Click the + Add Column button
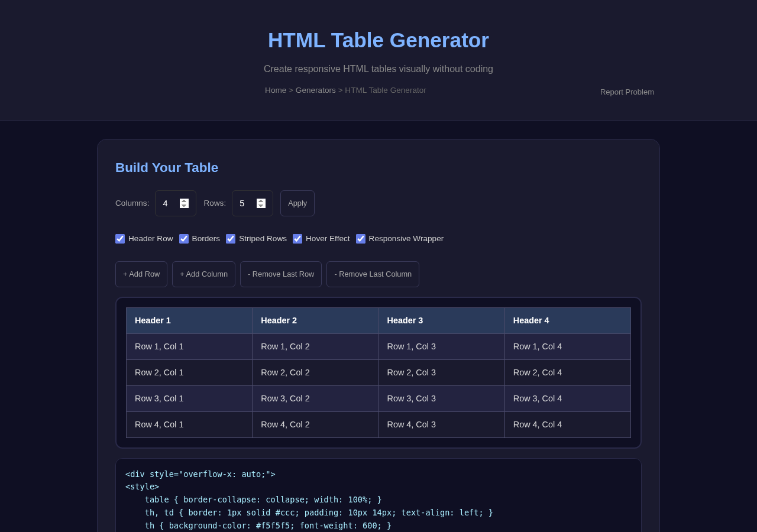This screenshot has width=757, height=532. pyautogui.click(x=203, y=274)
